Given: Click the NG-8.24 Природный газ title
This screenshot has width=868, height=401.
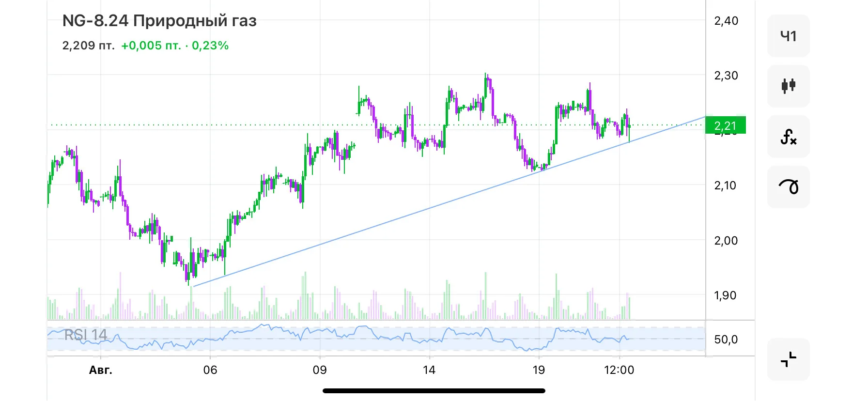Looking at the screenshot, I should point(159,21).
